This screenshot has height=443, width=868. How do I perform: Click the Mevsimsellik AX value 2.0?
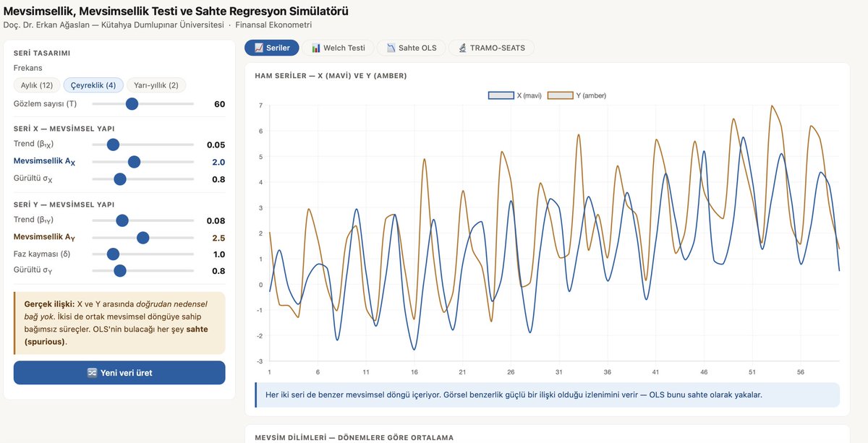(218, 162)
